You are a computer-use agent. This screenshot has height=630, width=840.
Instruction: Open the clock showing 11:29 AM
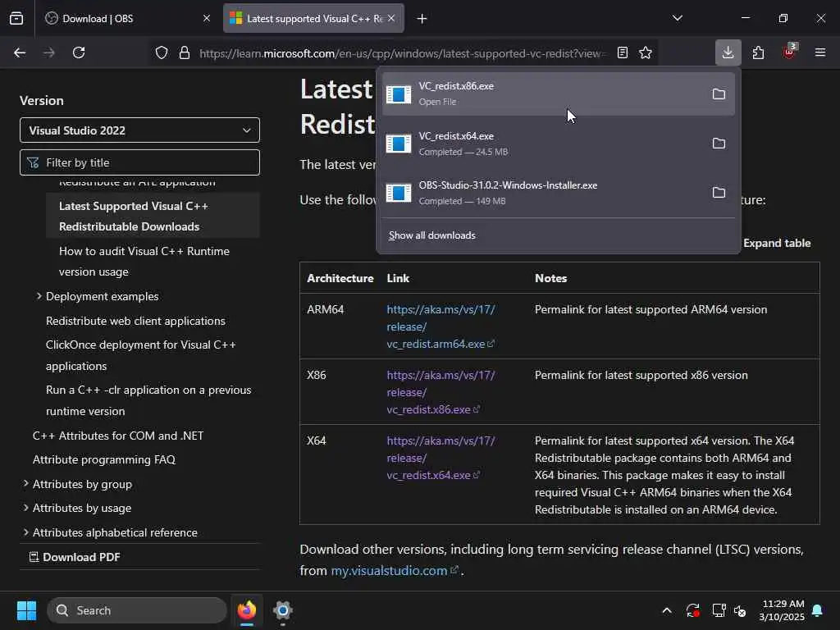click(782, 610)
